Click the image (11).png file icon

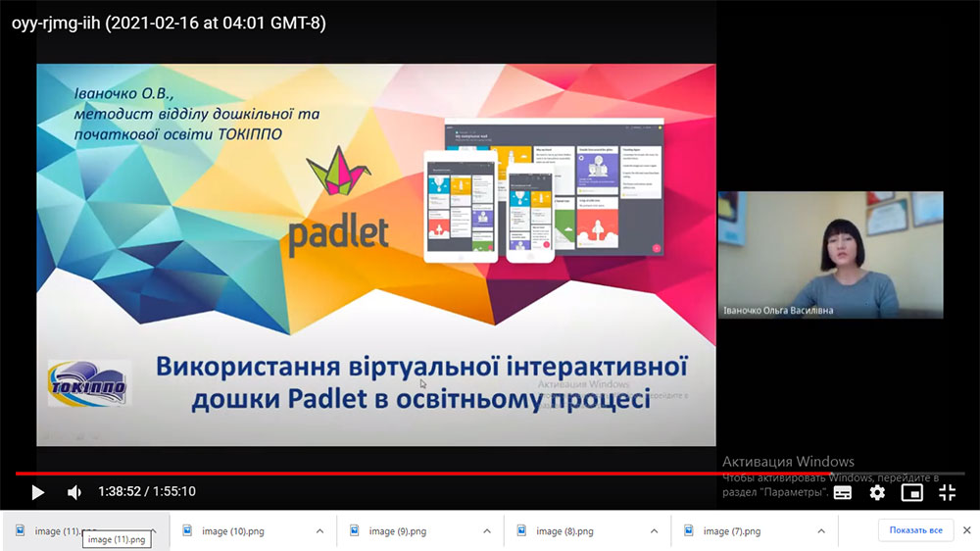(20, 530)
